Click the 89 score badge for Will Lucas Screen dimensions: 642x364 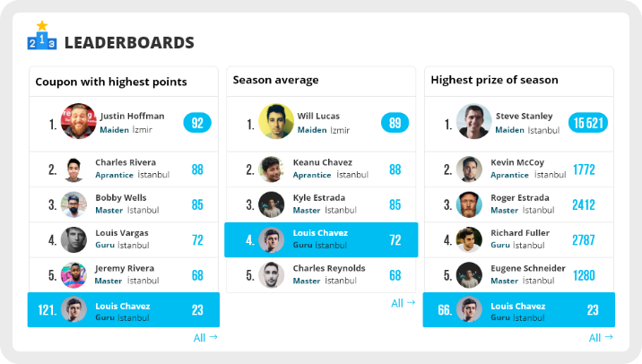395,123
